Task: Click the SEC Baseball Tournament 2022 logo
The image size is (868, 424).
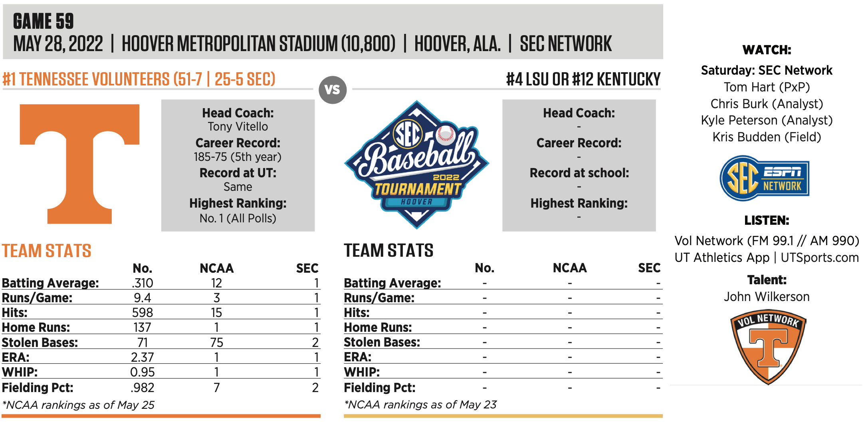Action: (x=416, y=164)
